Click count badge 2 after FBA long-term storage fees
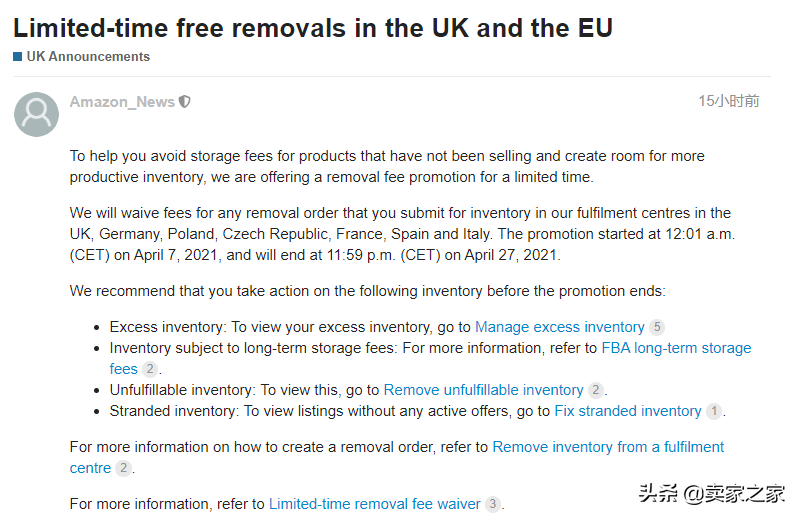Screen dimensions: 800x518 149,369
